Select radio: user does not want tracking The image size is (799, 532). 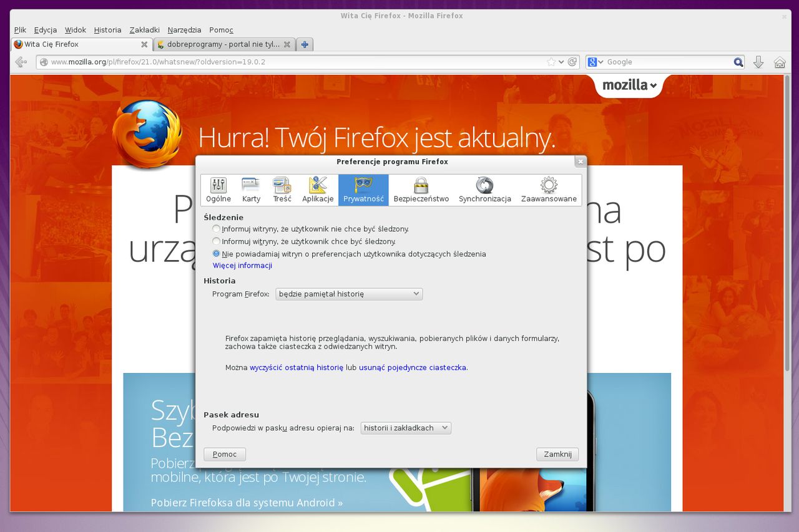pos(217,229)
